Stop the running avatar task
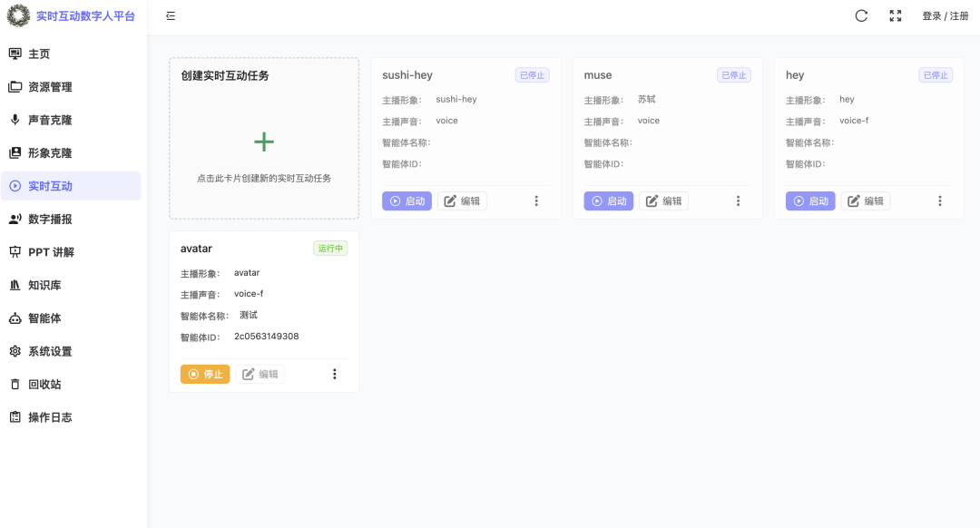980x528 pixels. click(x=205, y=375)
